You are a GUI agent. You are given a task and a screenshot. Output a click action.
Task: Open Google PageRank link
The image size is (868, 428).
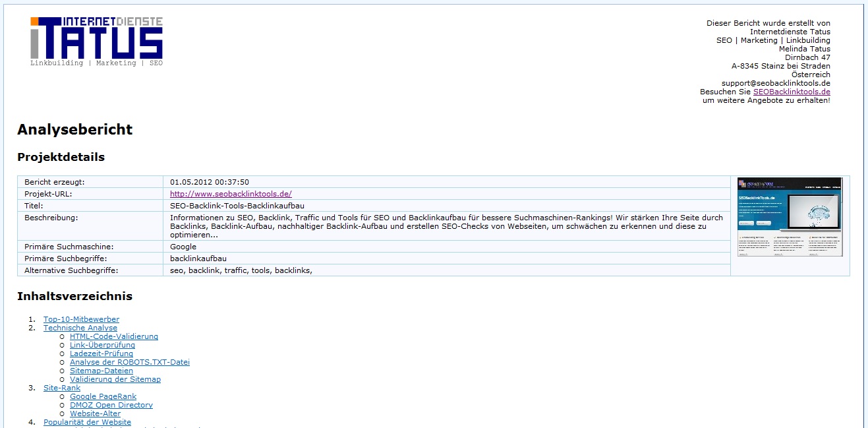[103, 396]
